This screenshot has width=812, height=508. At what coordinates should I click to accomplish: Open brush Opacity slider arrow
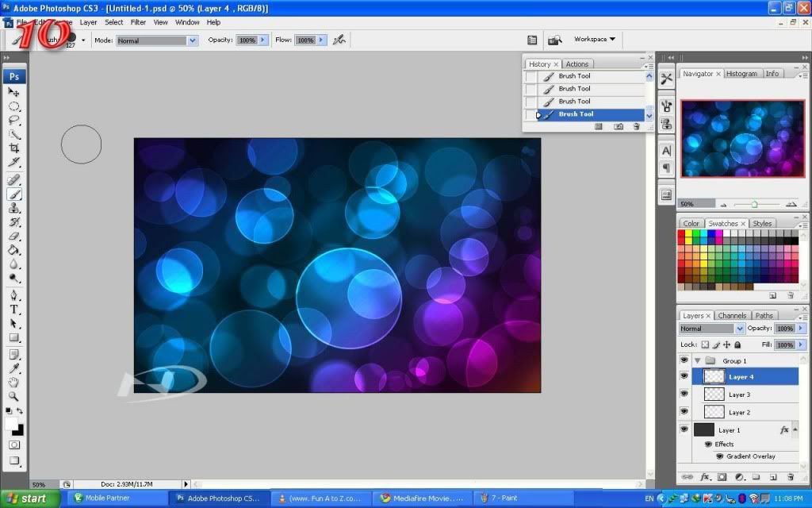click(262, 40)
